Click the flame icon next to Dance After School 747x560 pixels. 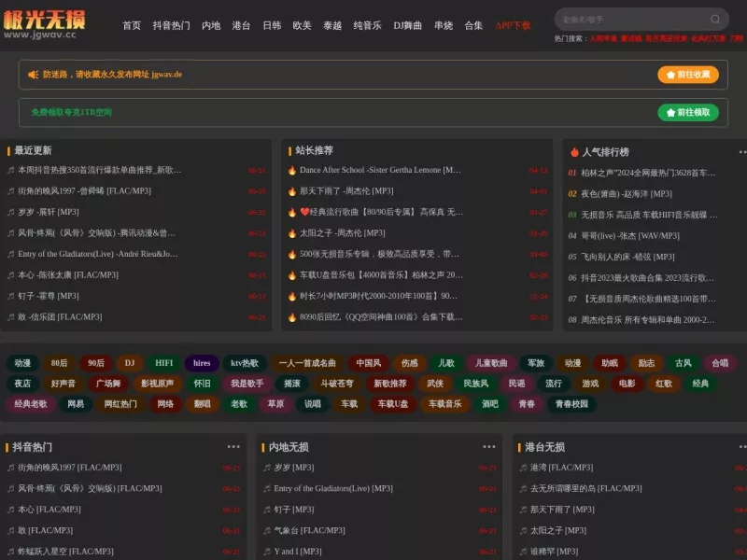[x=292, y=170]
